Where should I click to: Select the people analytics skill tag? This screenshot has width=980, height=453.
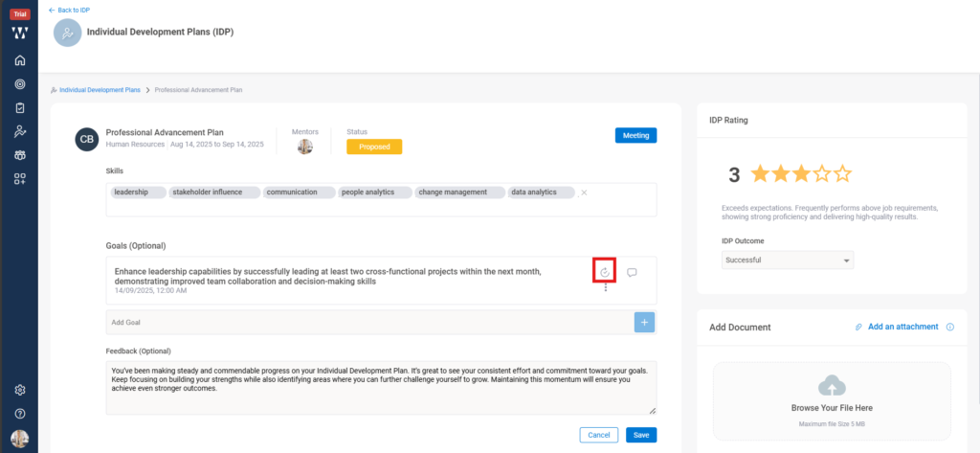click(x=374, y=193)
